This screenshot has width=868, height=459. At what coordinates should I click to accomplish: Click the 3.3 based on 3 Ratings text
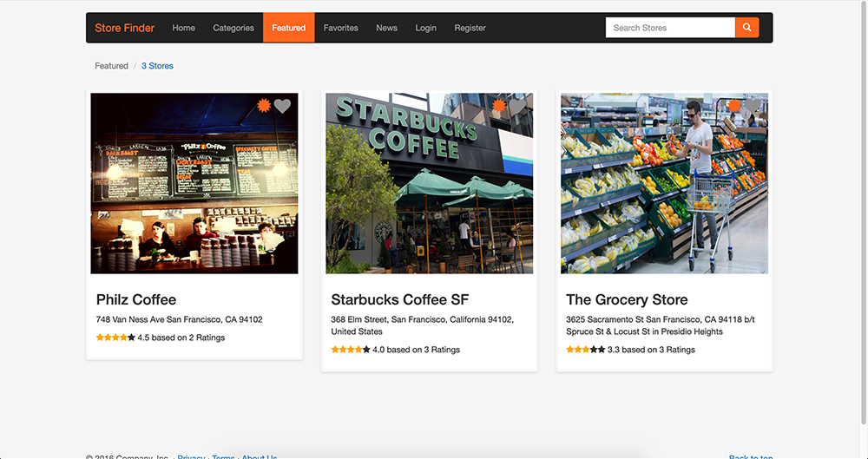(x=651, y=350)
